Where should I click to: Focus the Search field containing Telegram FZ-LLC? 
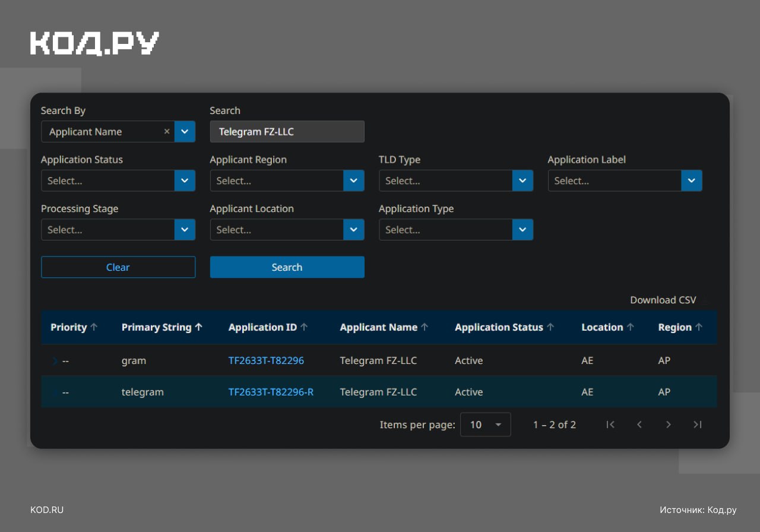[x=287, y=132]
